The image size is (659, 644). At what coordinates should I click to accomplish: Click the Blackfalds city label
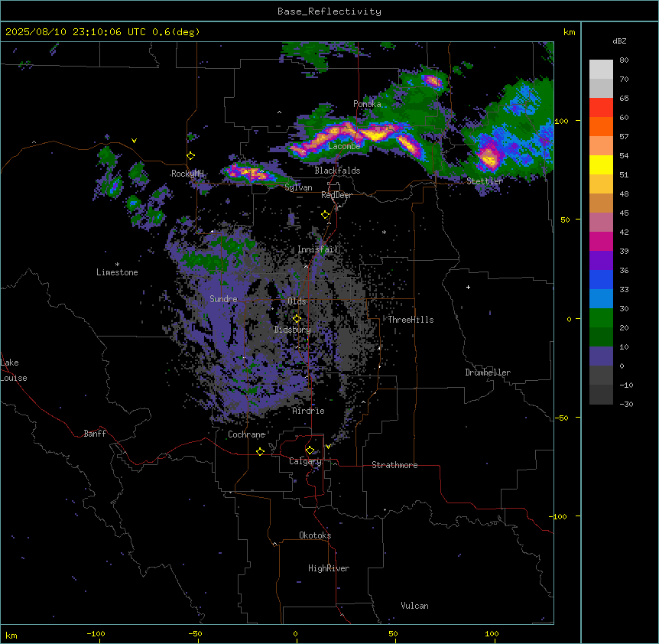tap(337, 171)
